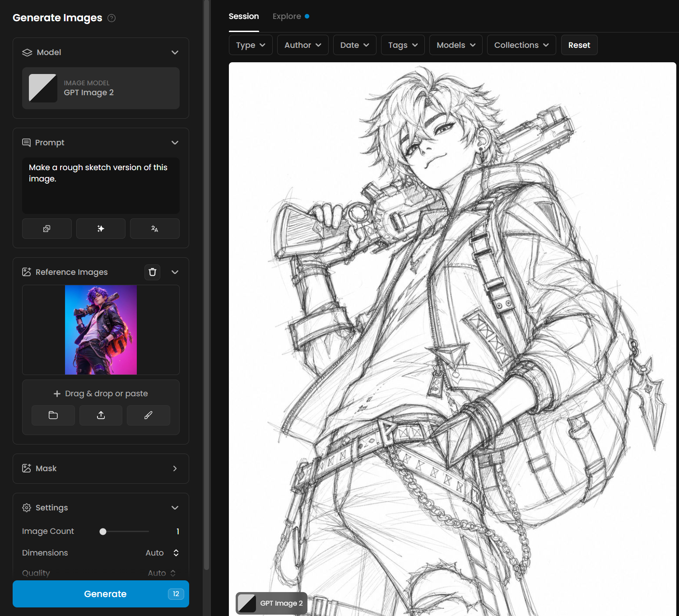Open the Tags filter dropdown
Viewport: 679px width, 616px height.
click(403, 45)
